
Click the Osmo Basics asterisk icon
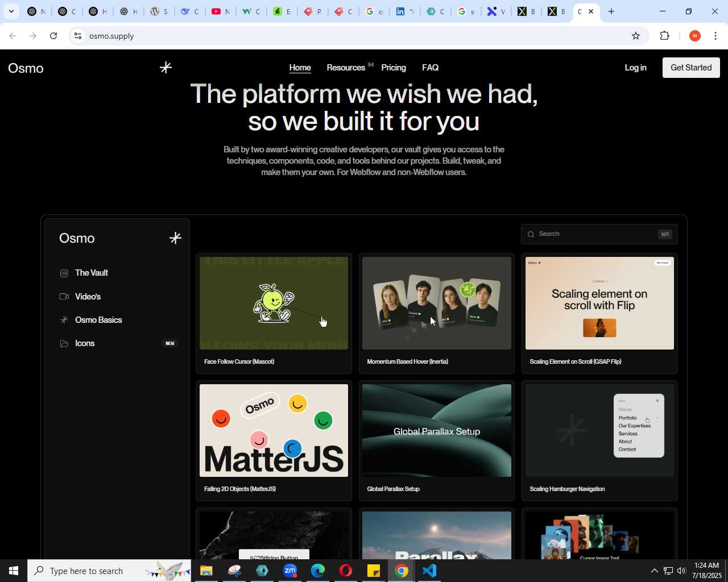64,320
